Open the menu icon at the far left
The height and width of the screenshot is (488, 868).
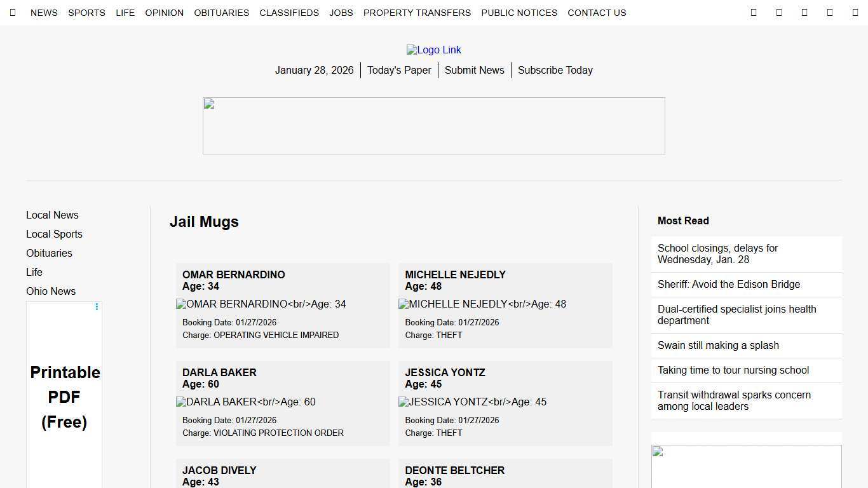point(13,12)
